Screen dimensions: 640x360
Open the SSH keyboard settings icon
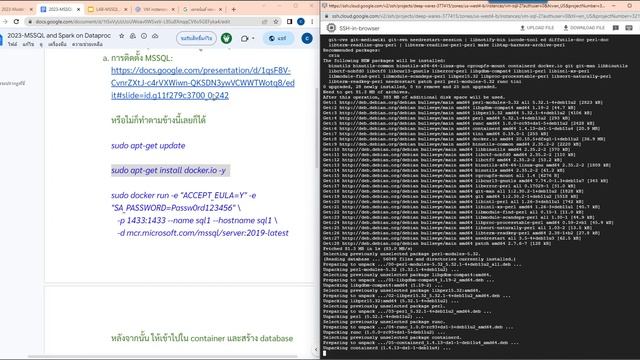629,28
